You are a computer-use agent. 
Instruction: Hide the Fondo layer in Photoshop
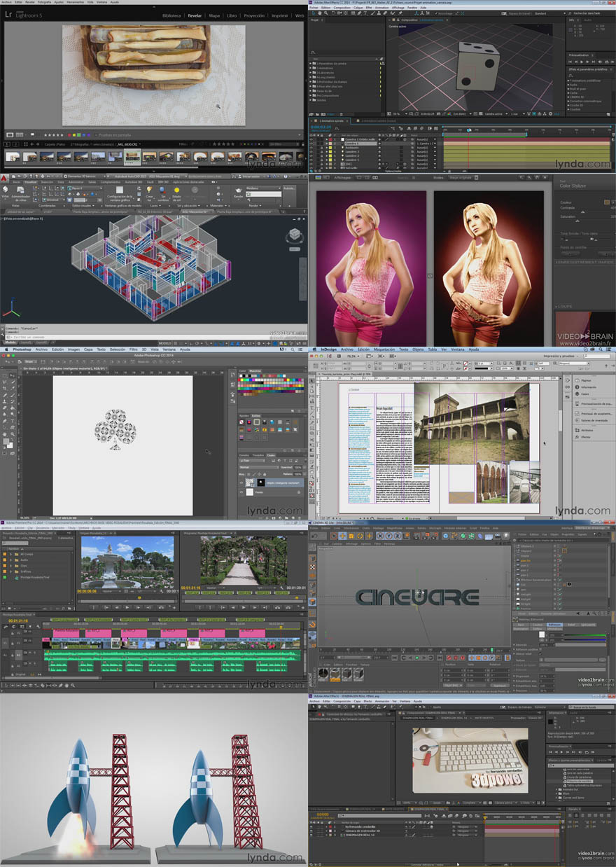click(x=241, y=492)
